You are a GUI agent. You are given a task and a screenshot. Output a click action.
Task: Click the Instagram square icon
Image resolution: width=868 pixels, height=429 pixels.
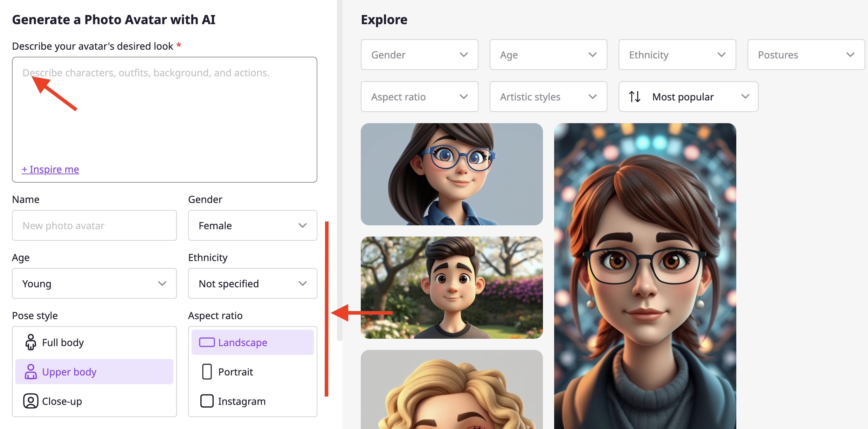[207, 401]
